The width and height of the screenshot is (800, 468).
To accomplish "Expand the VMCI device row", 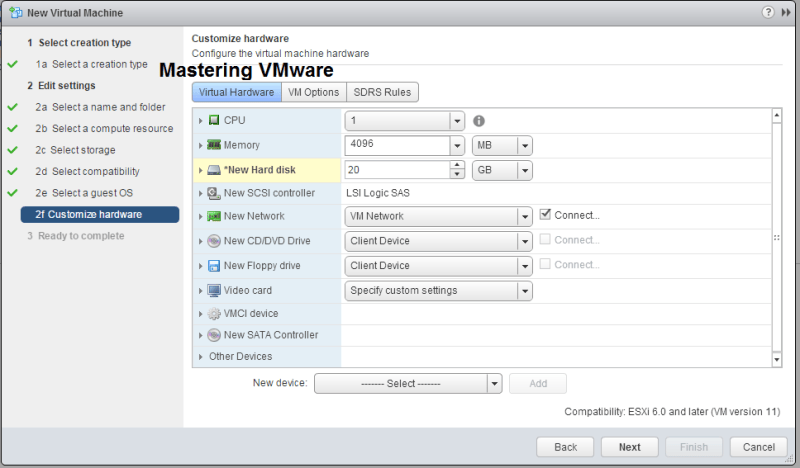I will click(x=201, y=314).
